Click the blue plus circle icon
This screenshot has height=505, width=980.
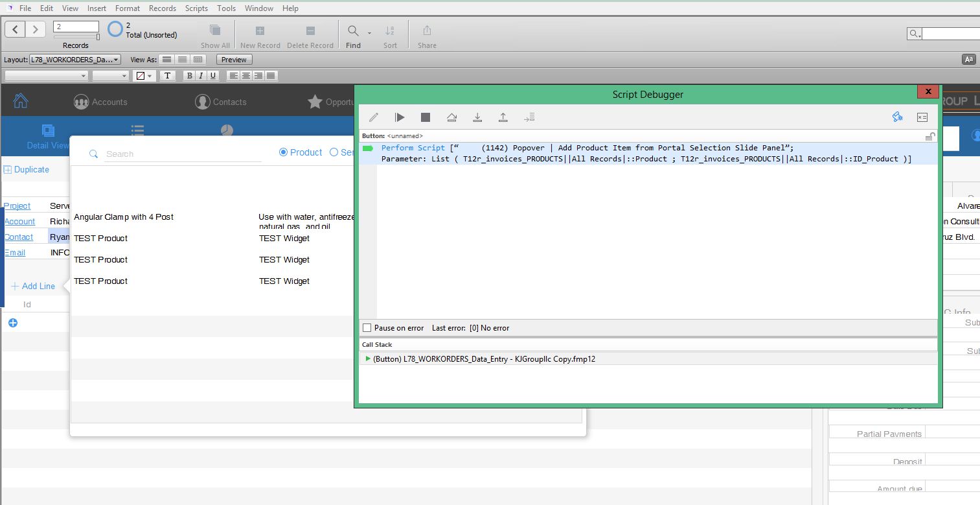coord(12,322)
